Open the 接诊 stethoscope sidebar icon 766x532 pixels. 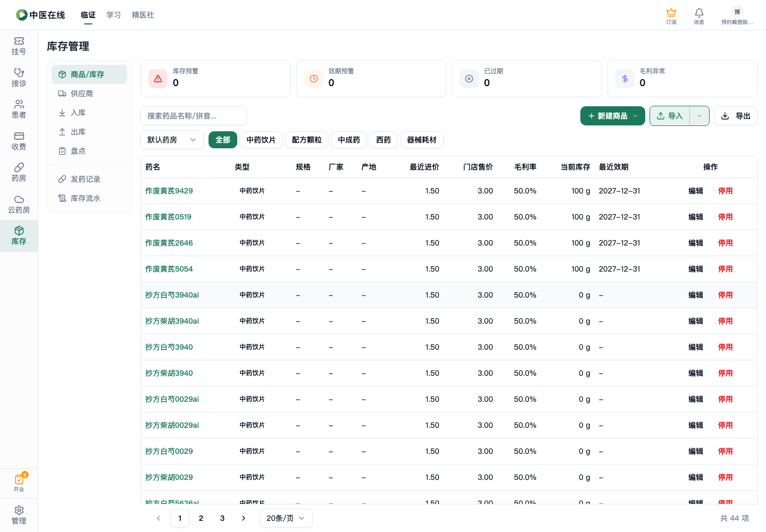(19, 78)
